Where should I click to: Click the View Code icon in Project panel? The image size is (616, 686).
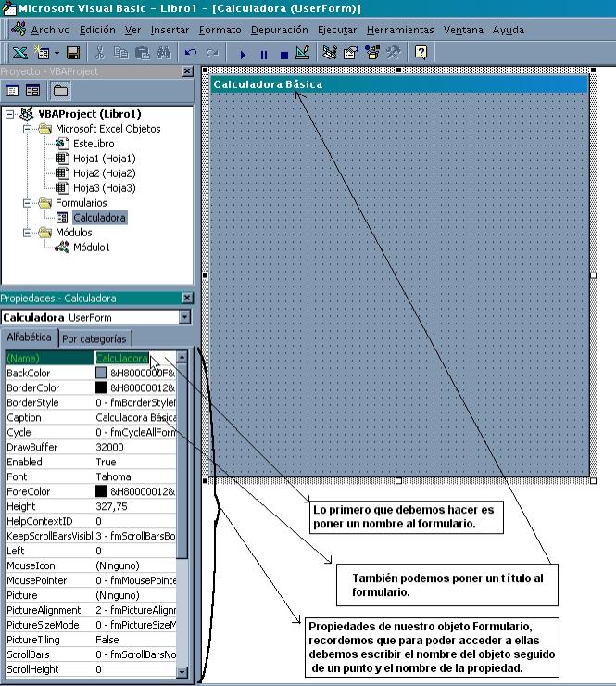(13, 91)
